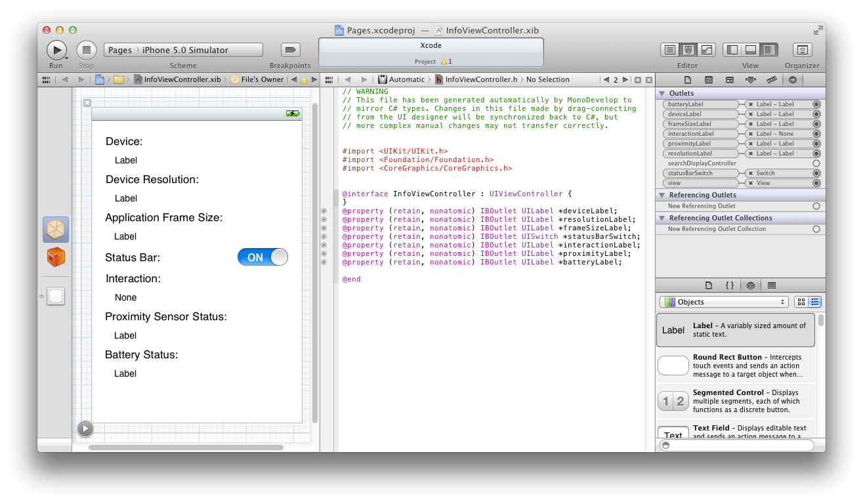Viewport: 863px width, 504px height.
Task: Toggle the Navigator view panel visibility
Action: click(x=732, y=49)
